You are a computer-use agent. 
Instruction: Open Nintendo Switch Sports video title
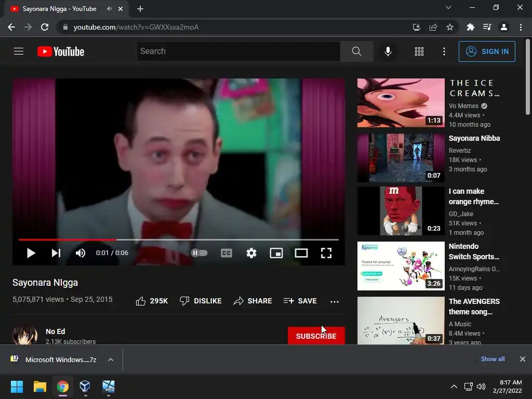pos(474,251)
